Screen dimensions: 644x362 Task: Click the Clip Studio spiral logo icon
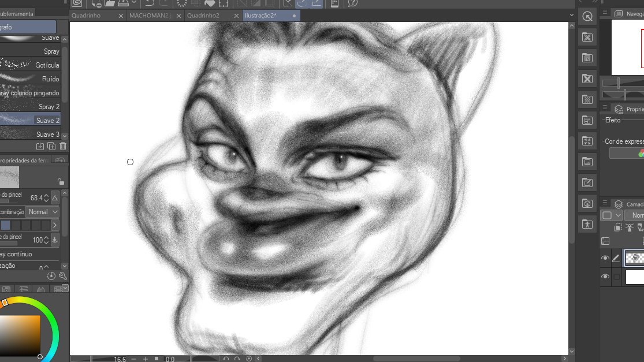coord(76,3)
